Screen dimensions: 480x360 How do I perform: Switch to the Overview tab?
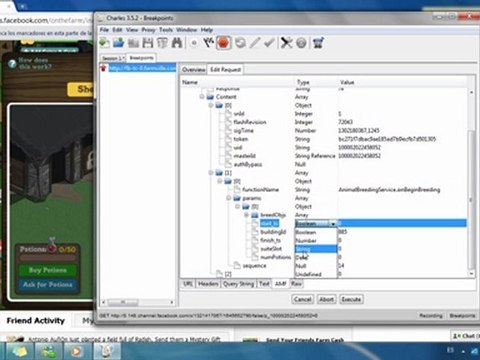pos(193,69)
